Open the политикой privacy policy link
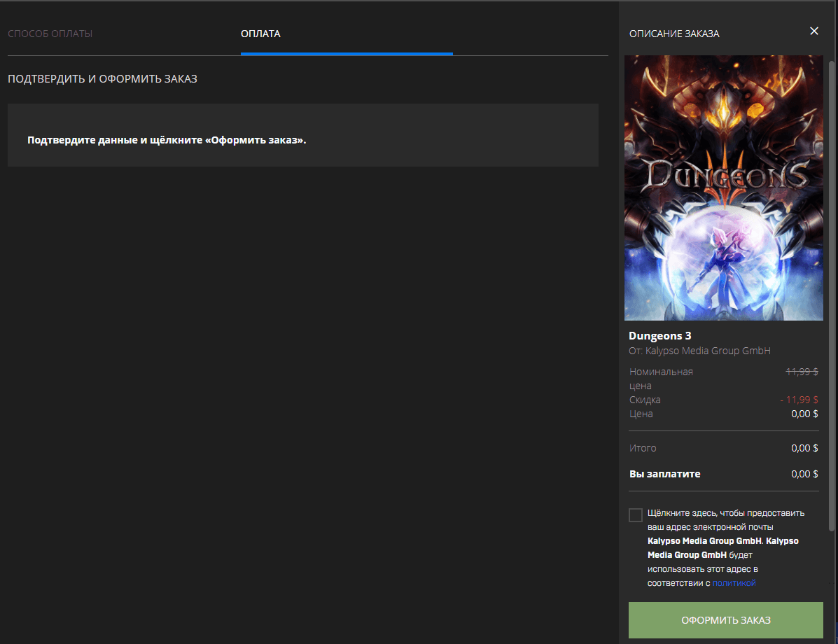The width and height of the screenshot is (838, 644). tap(734, 582)
